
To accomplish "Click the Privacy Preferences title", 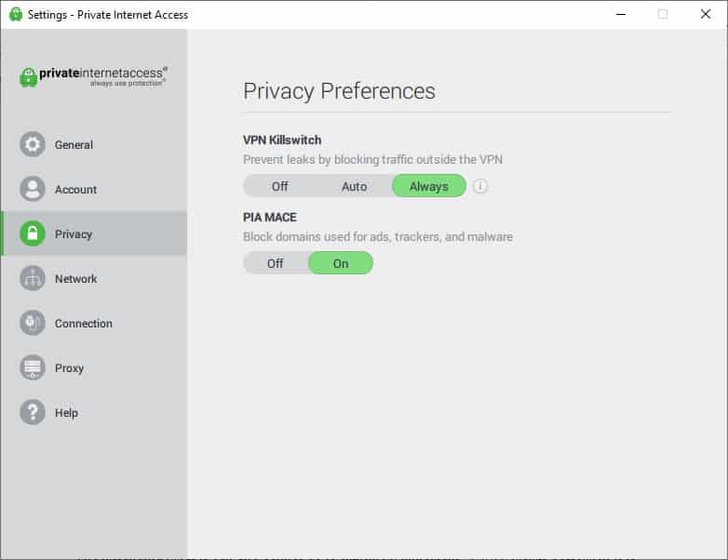I will tap(340, 91).
